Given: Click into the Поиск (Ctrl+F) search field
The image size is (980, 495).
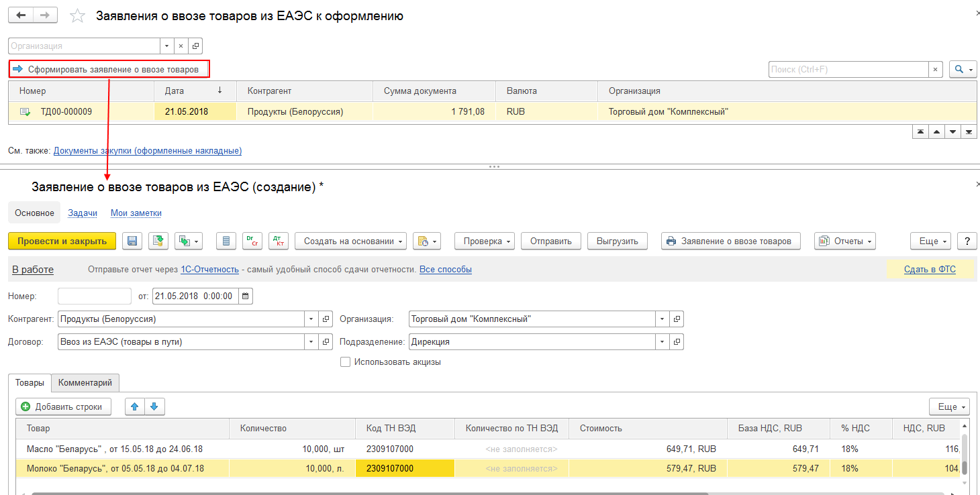Looking at the screenshot, I should (848, 69).
